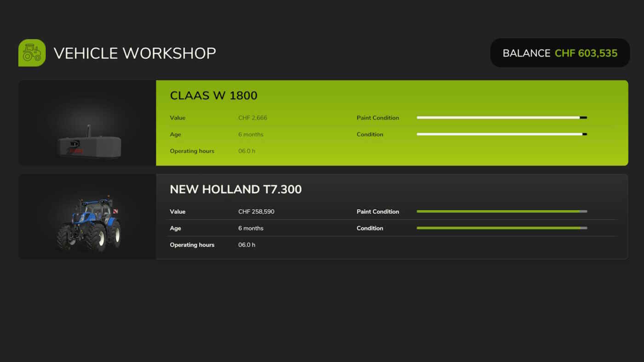Screen dimensions: 644x362
Task: Click the Condition label under New Holland
Action: click(370, 228)
